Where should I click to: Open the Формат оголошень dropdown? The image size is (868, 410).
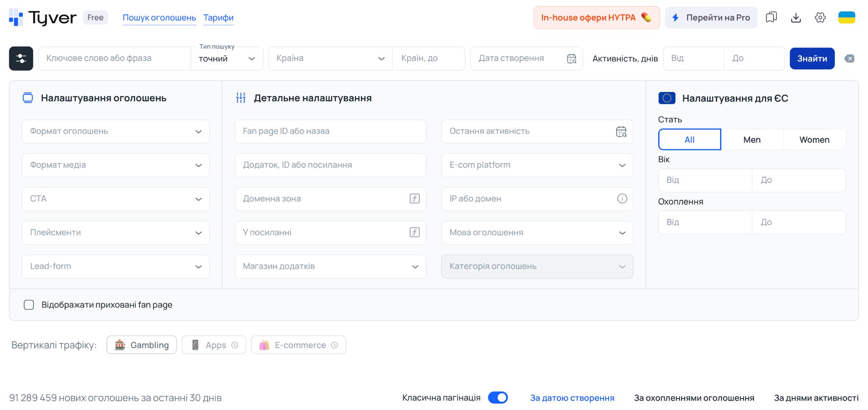point(115,131)
